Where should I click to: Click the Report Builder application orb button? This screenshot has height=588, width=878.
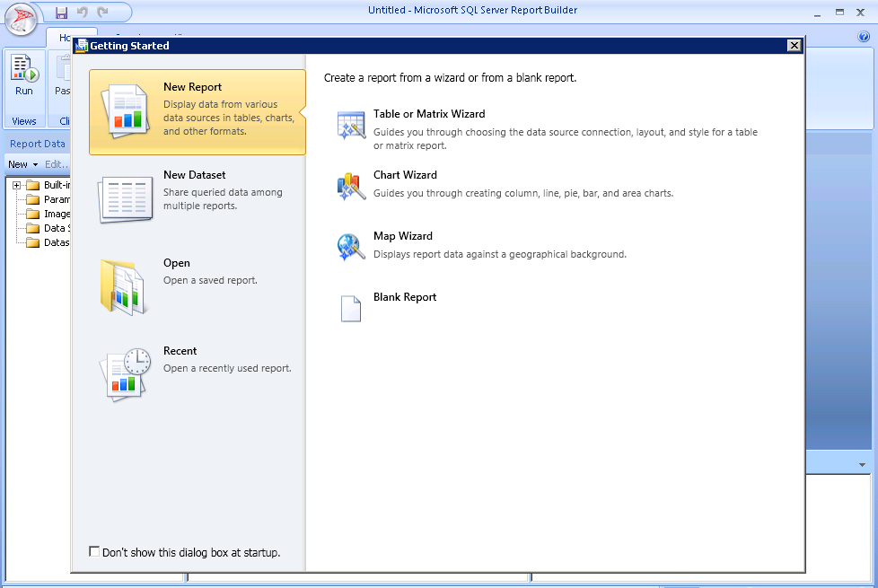tap(21, 19)
